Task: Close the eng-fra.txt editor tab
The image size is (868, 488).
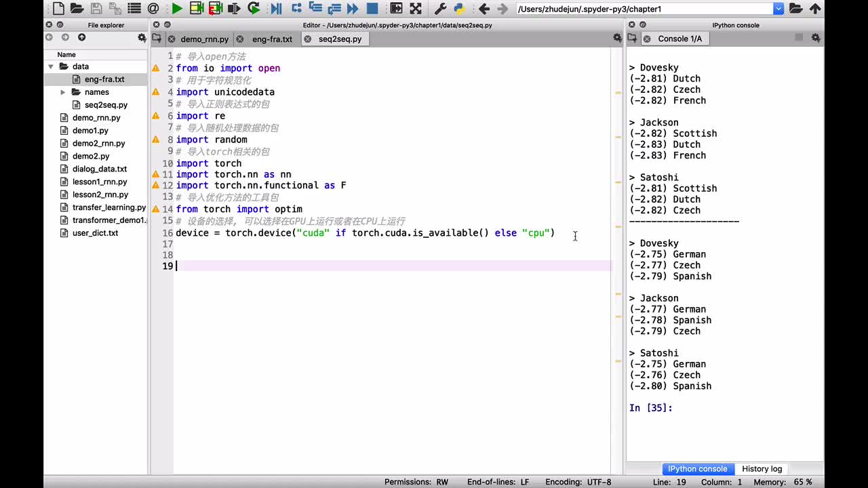Action: (240, 39)
